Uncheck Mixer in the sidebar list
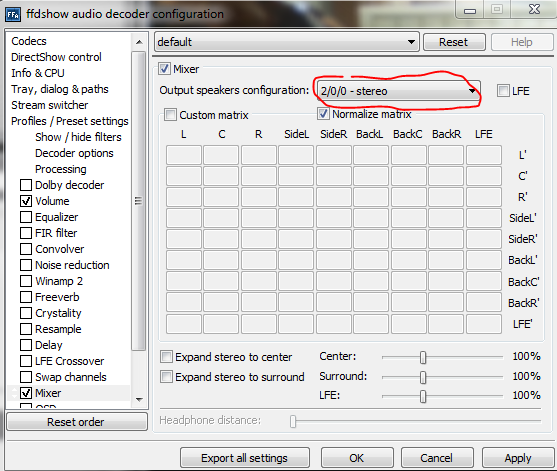 click(x=26, y=393)
